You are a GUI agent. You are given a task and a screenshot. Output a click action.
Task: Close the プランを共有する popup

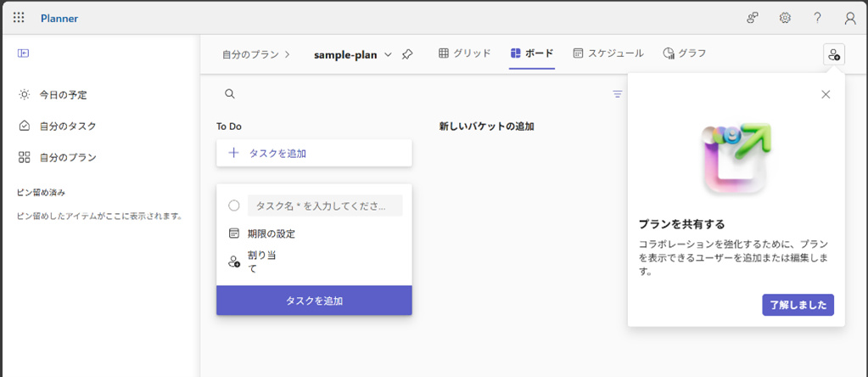[826, 94]
